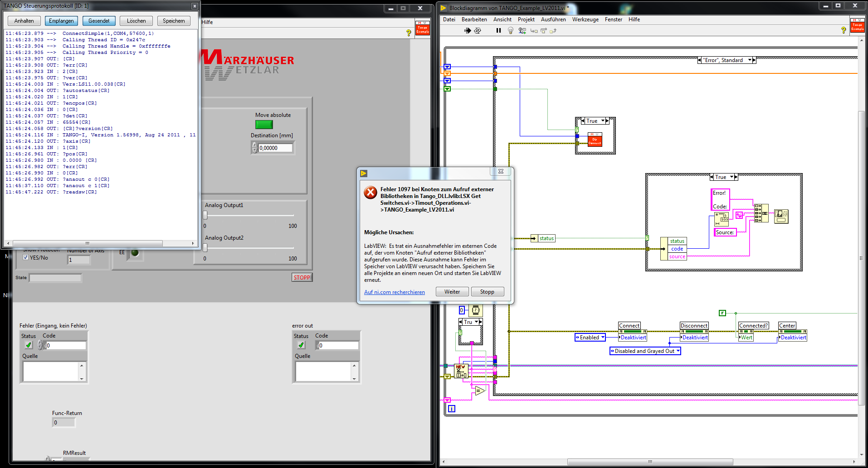Toggle the Highlight Execution light bulb
The width and height of the screenshot is (868, 468).
pos(511,30)
